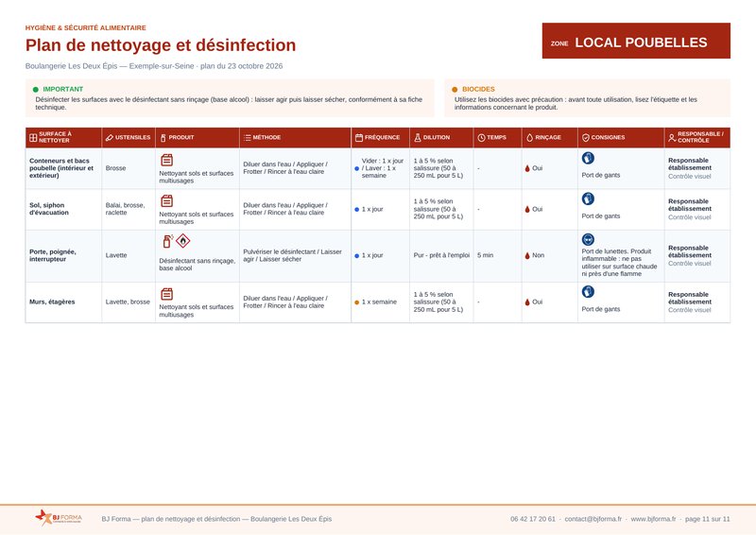
Task: Click the red rinse droplet next to Non
Action: point(527,255)
